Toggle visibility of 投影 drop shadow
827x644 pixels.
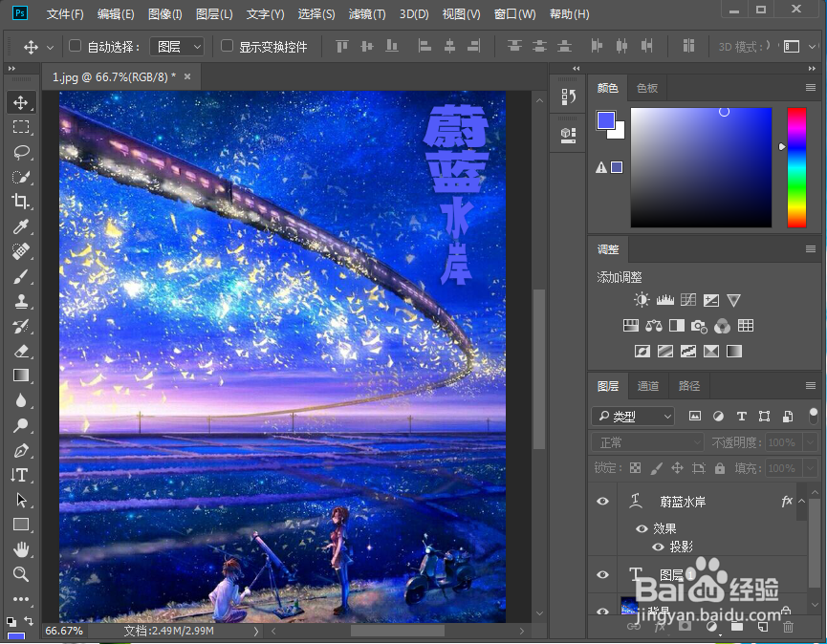tap(658, 547)
